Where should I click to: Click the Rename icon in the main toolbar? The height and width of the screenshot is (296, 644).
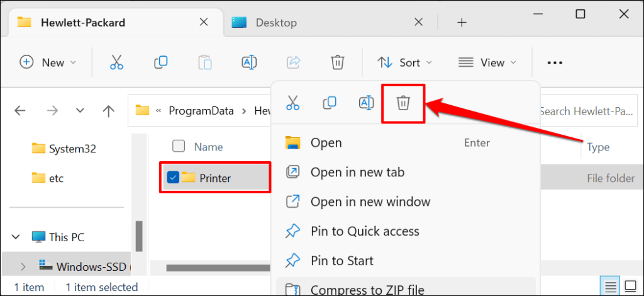(x=249, y=62)
